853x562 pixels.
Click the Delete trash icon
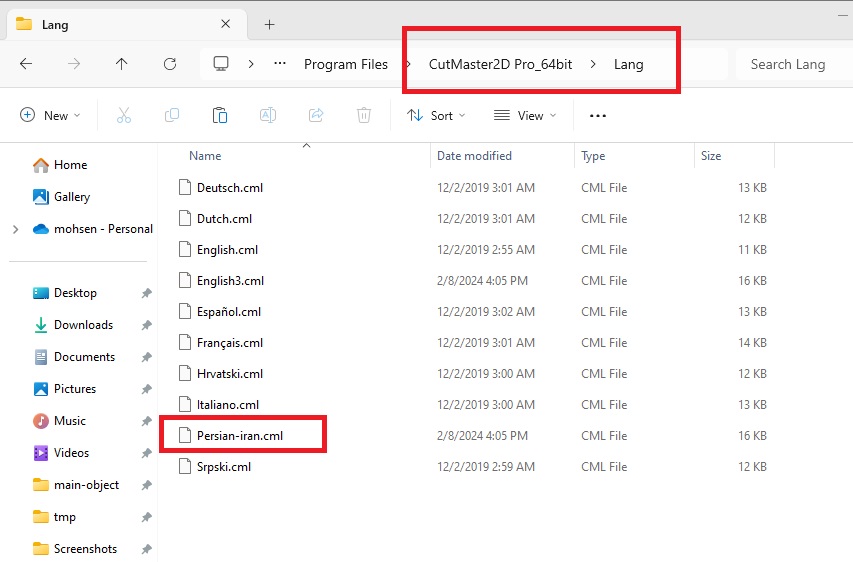pyautogui.click(x=364, y=115)
